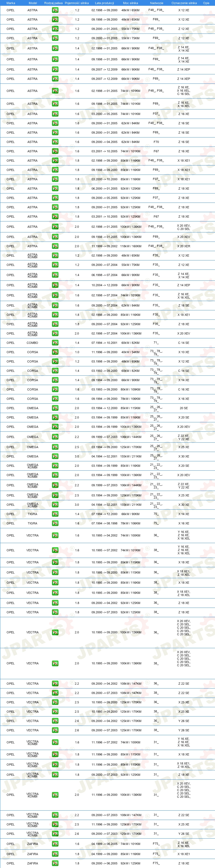Click the fuel icon in the Vectra Kombi 2.6 row
Screen dimensions: 215x868
pos(55,834)
